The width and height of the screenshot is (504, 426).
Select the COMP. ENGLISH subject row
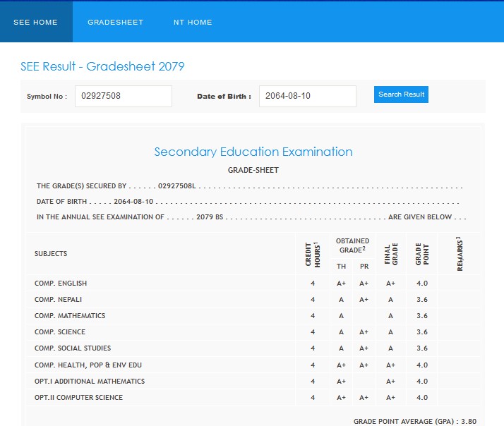61,284
